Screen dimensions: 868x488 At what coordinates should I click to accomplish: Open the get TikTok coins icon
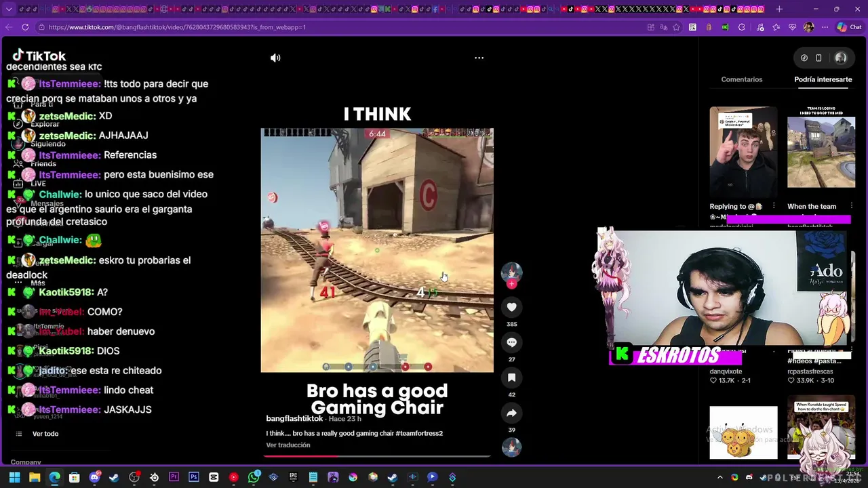tap(804, 58)
